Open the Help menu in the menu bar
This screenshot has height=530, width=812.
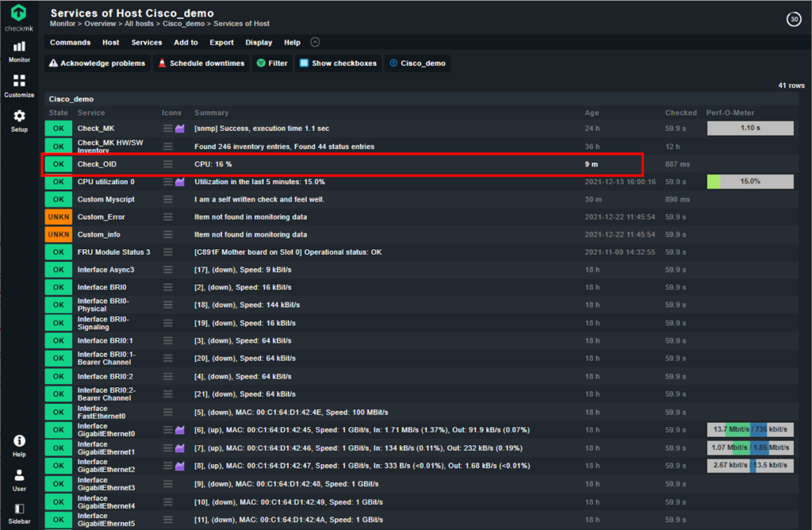pyautogui.click(x=292, y=43)
